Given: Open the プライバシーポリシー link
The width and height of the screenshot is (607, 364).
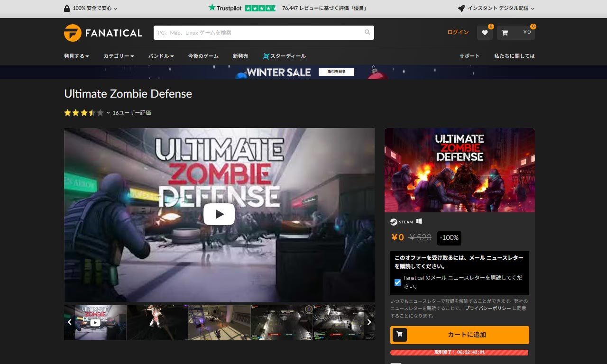Looking at the screenshot, I should coord(488,308).
